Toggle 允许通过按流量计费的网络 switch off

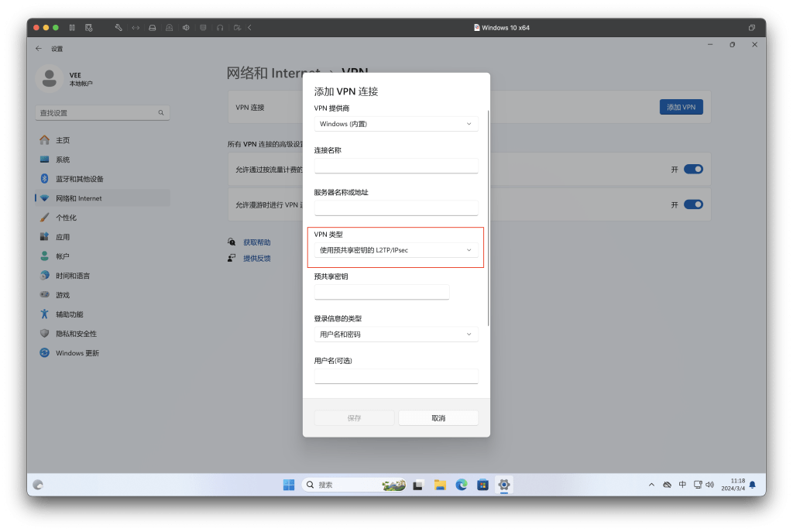[693, 169]
